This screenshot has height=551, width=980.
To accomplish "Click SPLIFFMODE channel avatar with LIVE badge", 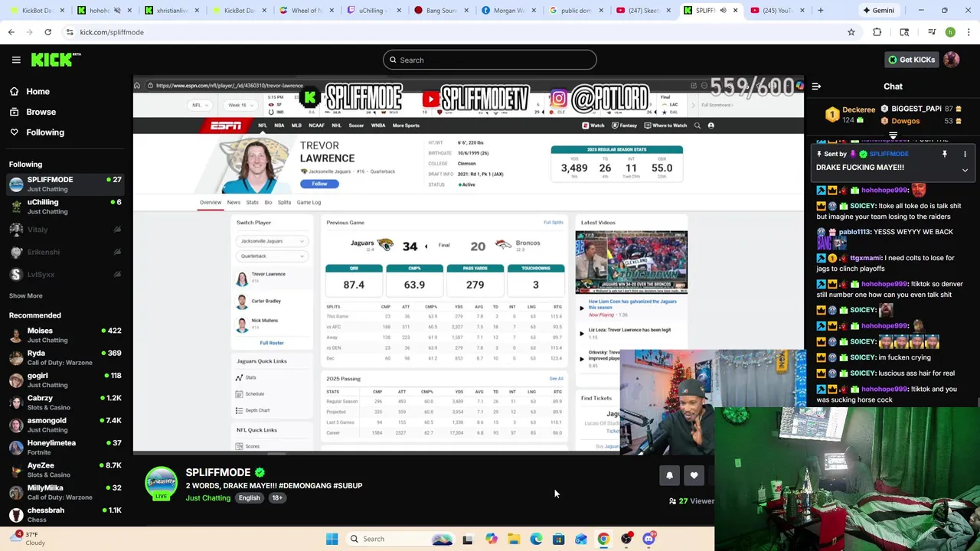I will point(161,484).
